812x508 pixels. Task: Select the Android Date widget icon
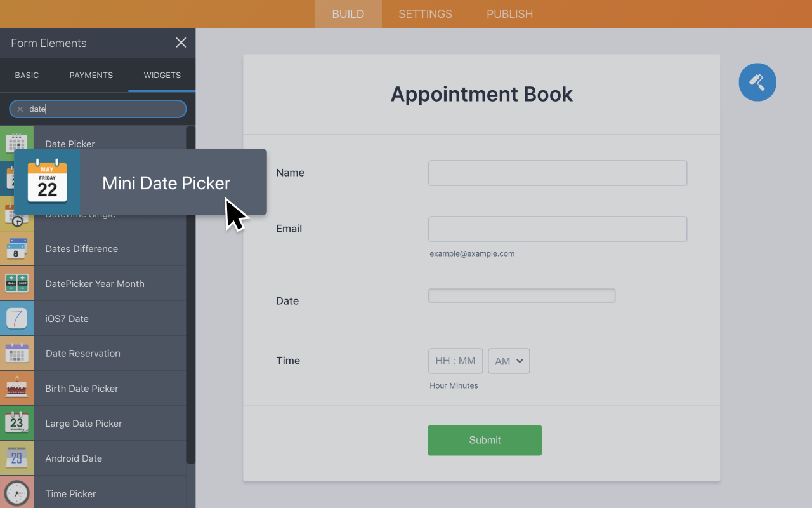tap(17, 458)
